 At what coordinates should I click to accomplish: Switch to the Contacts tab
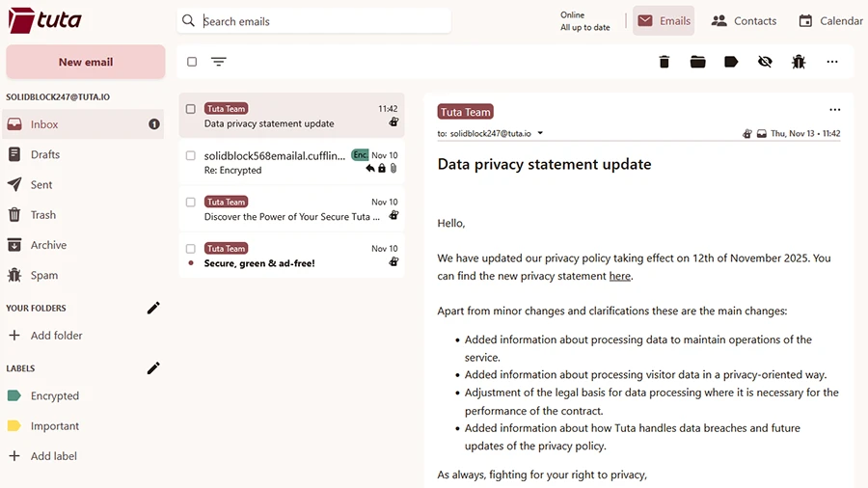[743, 20]
